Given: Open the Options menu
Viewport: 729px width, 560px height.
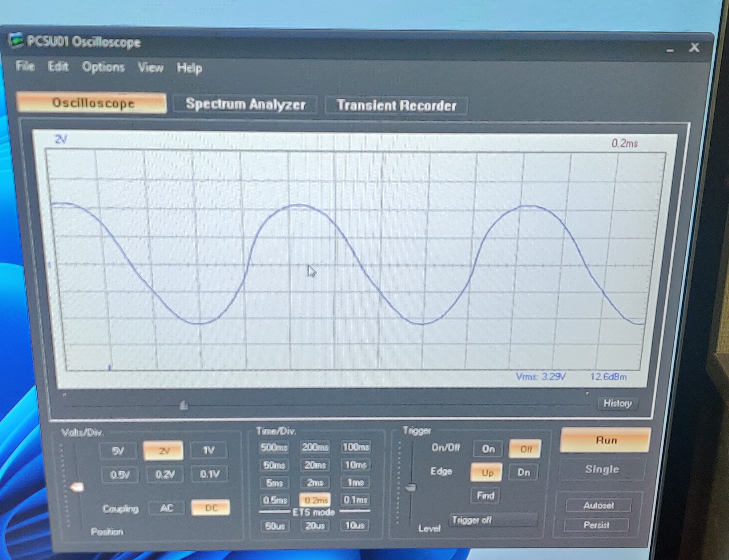Looking at the screenshot, I should coord(103,67).
